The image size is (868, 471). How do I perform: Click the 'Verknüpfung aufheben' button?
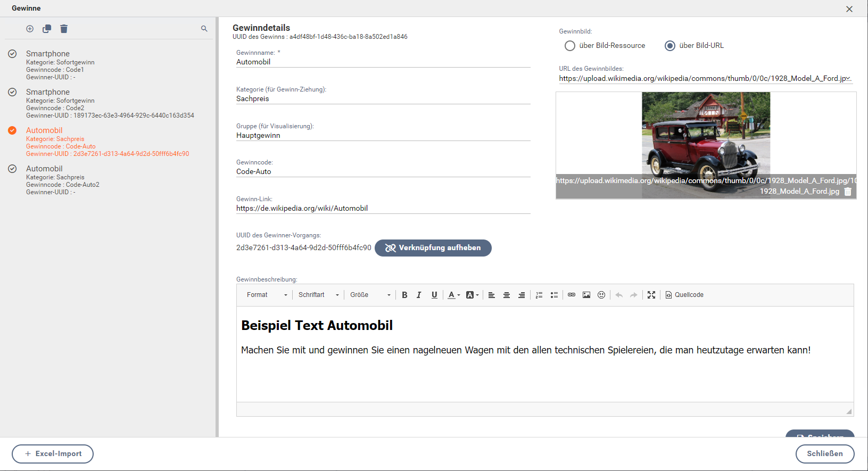point(433,248)
